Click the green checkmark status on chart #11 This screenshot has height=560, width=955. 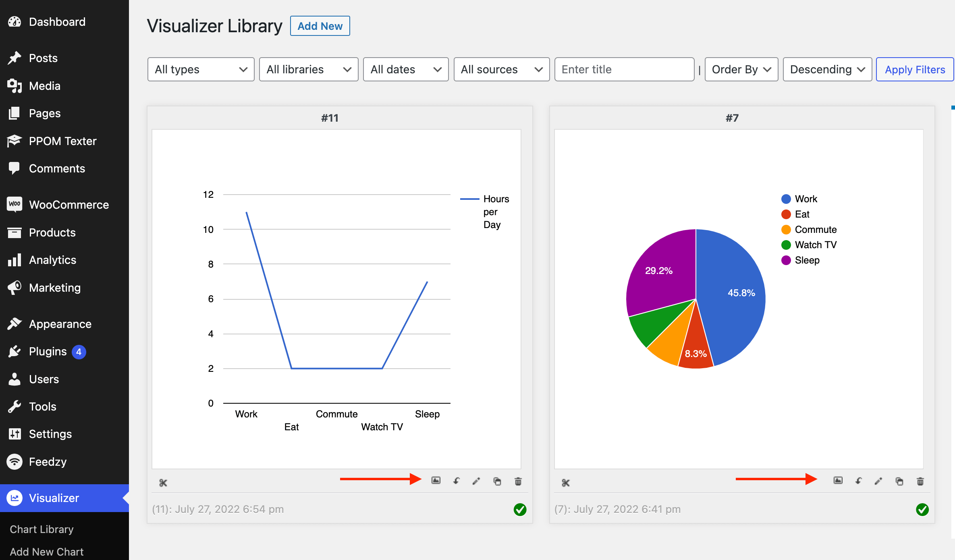point(520,510)
